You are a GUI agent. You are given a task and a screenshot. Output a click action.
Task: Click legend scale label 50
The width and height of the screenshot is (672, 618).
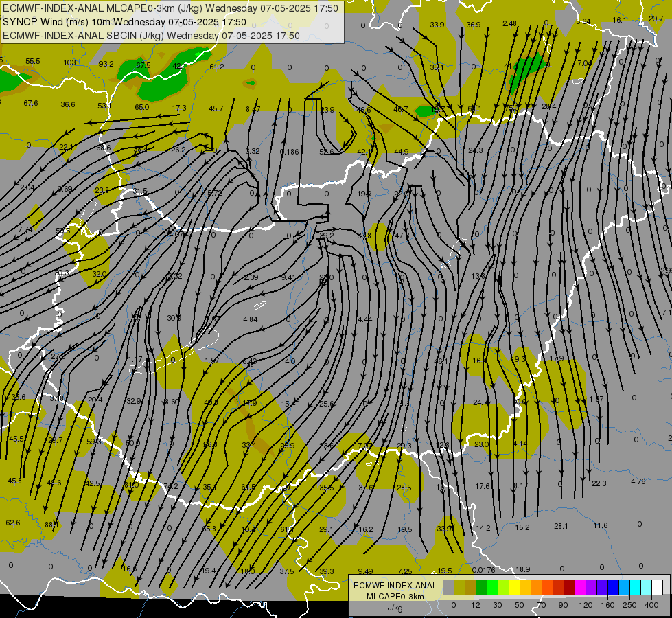tap(520, 605)
